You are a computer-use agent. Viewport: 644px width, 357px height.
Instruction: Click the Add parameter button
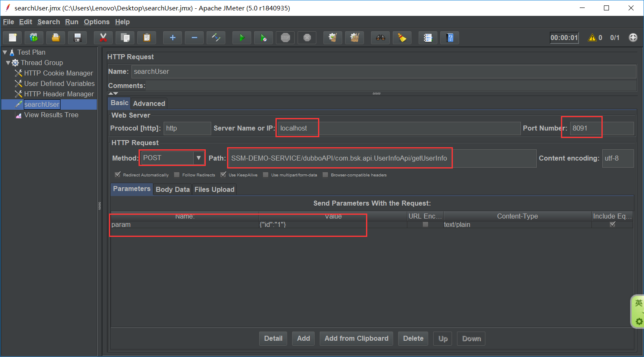(303, 339)
